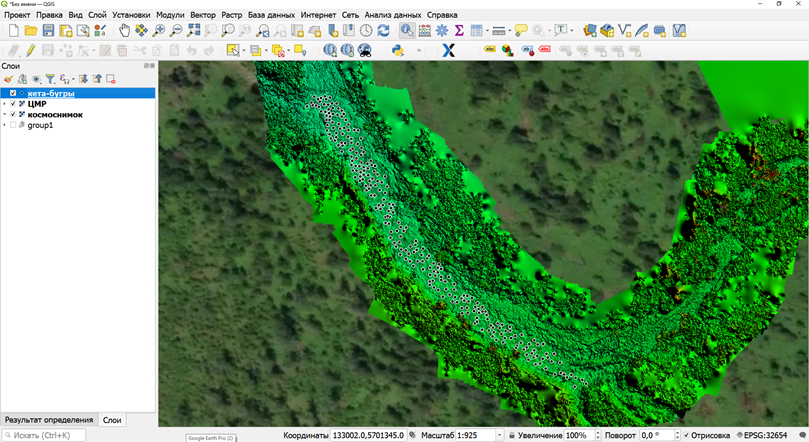Screen dimensions: 809x442
Task: Activate the Identify Features tool
Action: pos(407,31)
